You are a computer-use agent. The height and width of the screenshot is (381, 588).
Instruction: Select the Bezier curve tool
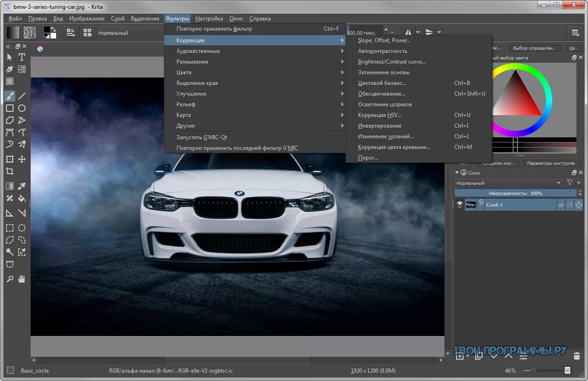pyautogui.click(x=9, y=132)
